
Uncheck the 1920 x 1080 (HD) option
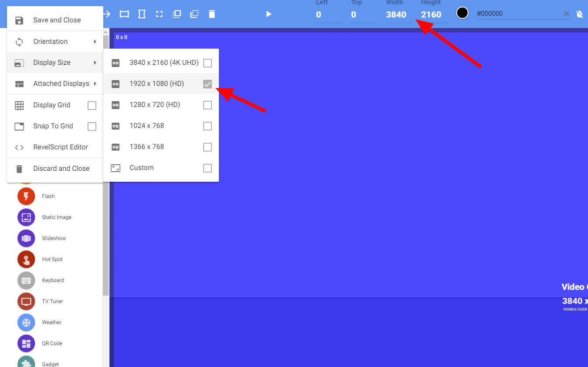[207, 84]
